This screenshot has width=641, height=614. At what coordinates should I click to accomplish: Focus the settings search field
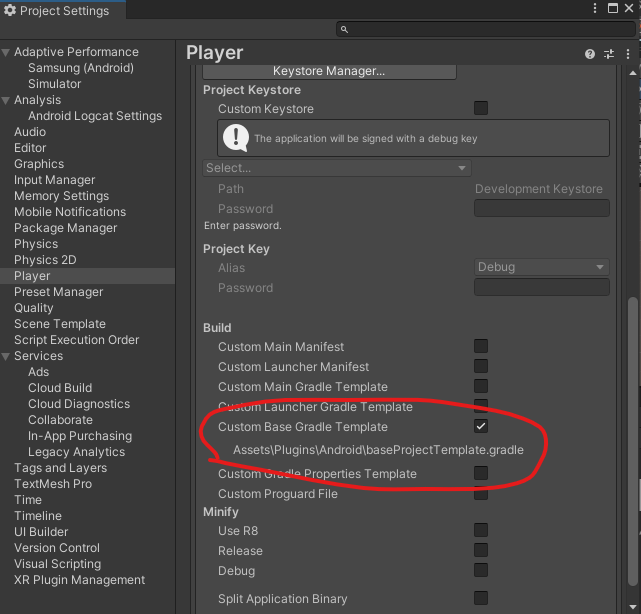486,29
